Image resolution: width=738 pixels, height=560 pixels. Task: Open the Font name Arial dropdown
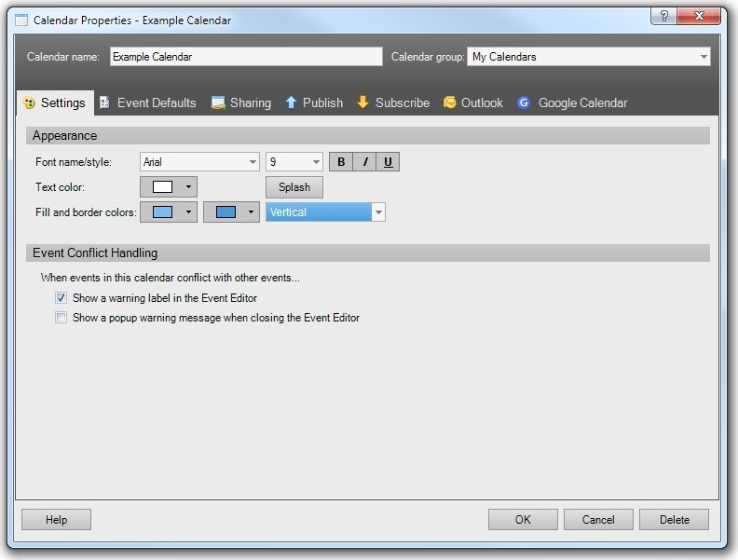[x=253, y=162]
